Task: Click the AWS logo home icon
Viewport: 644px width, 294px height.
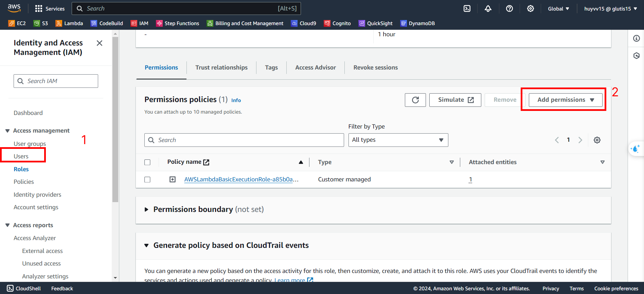Action: 14,8
